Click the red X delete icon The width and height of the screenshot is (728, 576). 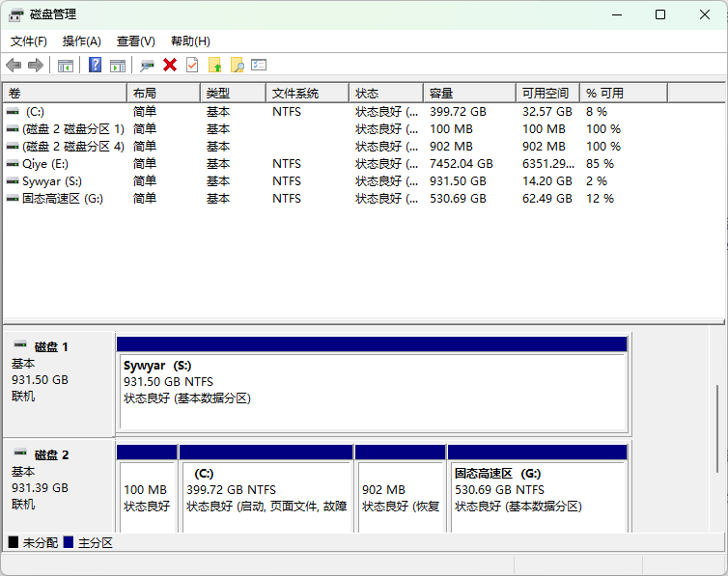170,65
